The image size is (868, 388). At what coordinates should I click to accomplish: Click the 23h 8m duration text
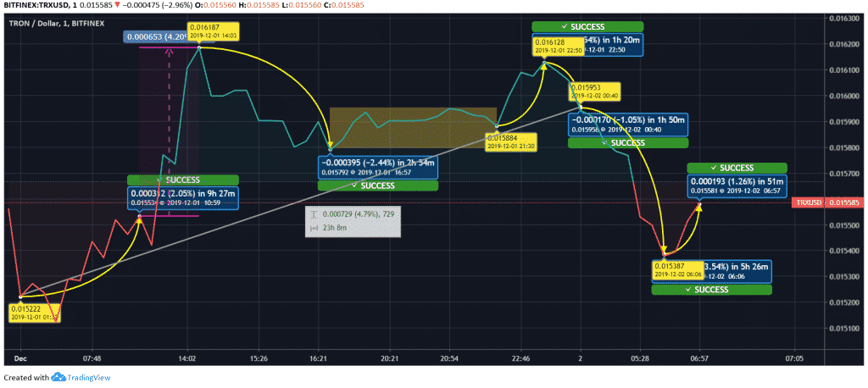(332, 227)
